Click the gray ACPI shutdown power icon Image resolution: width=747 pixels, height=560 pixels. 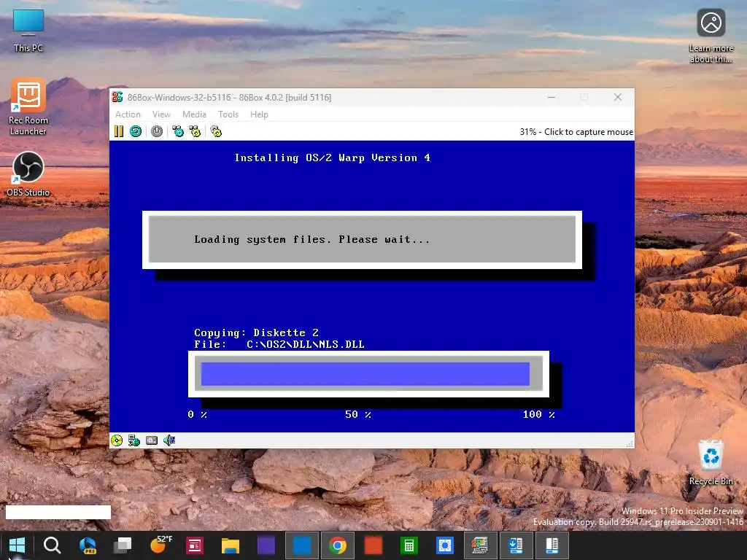point(157,131)
